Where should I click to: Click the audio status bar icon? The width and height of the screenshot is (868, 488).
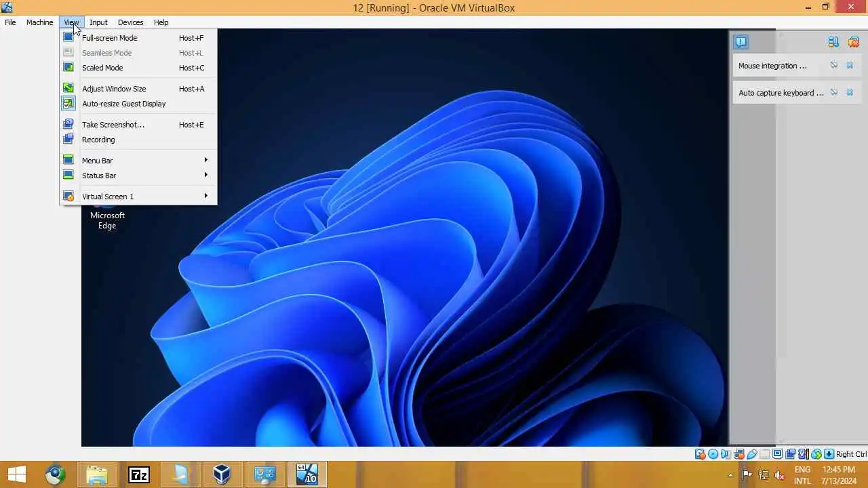tap(726, 454)
